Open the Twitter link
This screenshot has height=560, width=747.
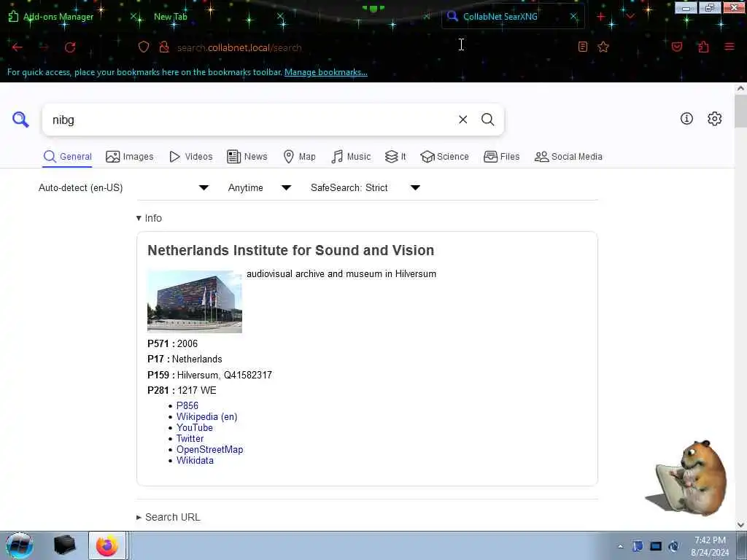tap(190, 438)
